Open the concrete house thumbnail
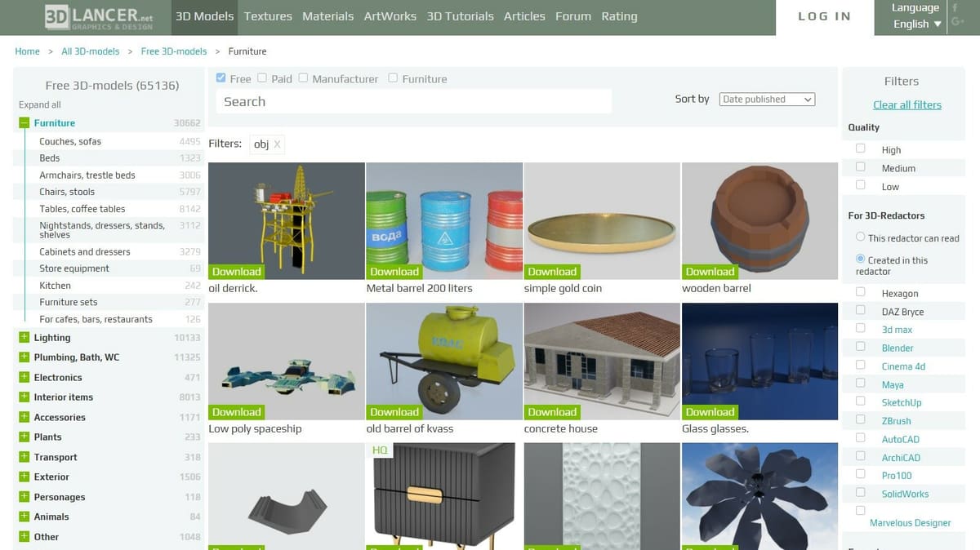 pyautogui.click(x=602, y=361)
